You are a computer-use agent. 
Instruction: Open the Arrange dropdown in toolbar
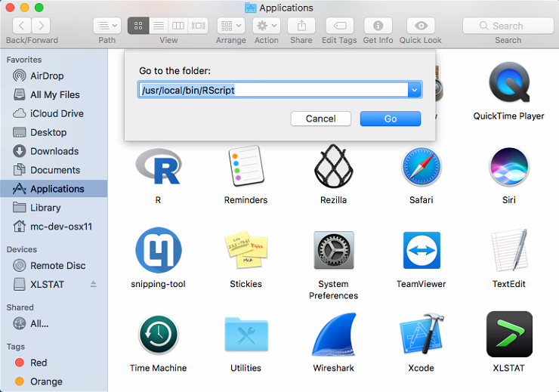coord(230,25)
